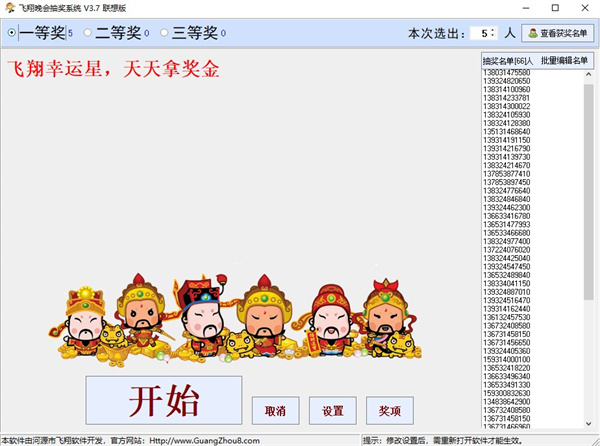Select the 一等奖 first prize radio button
Image resolution: width=600 pixels, height=446 pixels.
click(x=11, y=33)
